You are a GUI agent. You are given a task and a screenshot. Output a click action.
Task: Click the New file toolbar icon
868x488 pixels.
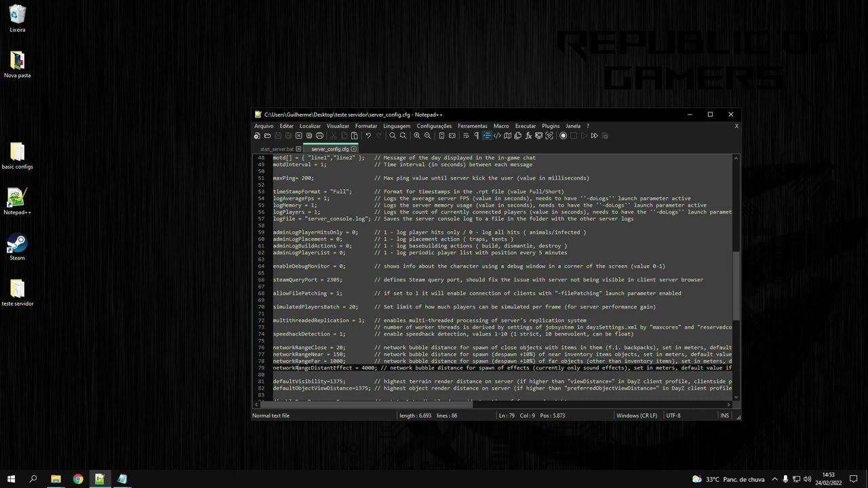[257, 136]
